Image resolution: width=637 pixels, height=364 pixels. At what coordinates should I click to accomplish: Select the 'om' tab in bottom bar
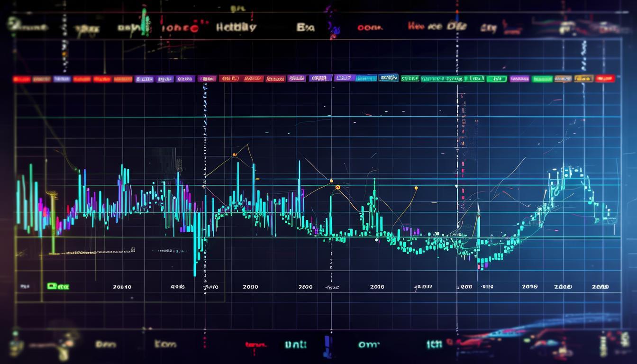[x=369, y=345]
